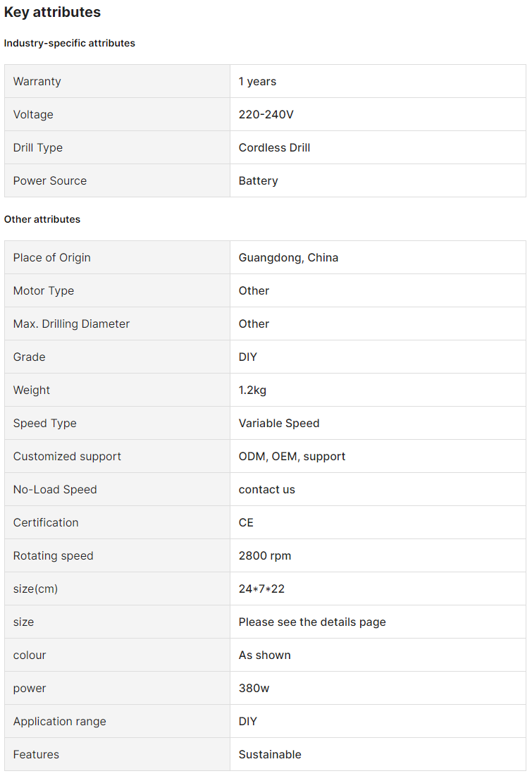Click the Key attributes heading
The width and height of the screenshot is (532, 776).
(x=52, y=12)
